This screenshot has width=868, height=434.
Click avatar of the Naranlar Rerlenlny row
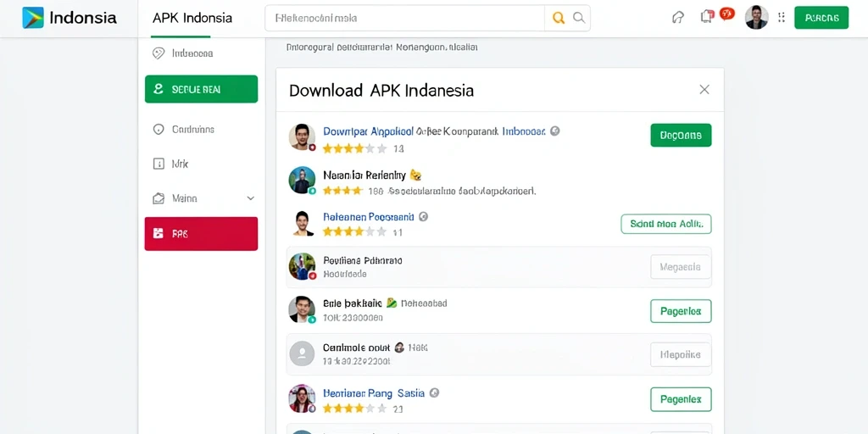(303, 180)
